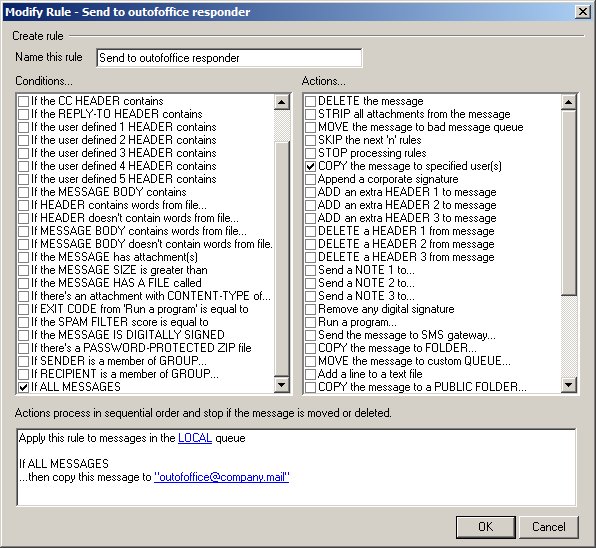Select Append a corporate signature option

pos(311,179)
